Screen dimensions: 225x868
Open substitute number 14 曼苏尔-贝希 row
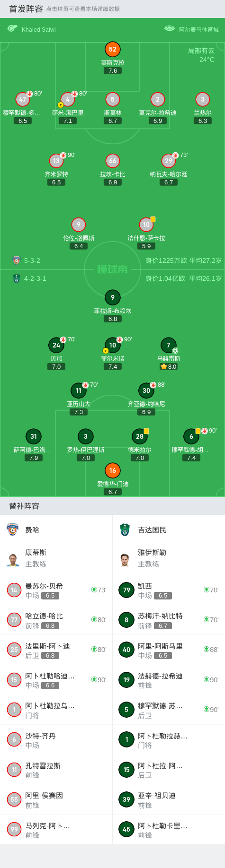pyautogui.click(x=56, y=590)
